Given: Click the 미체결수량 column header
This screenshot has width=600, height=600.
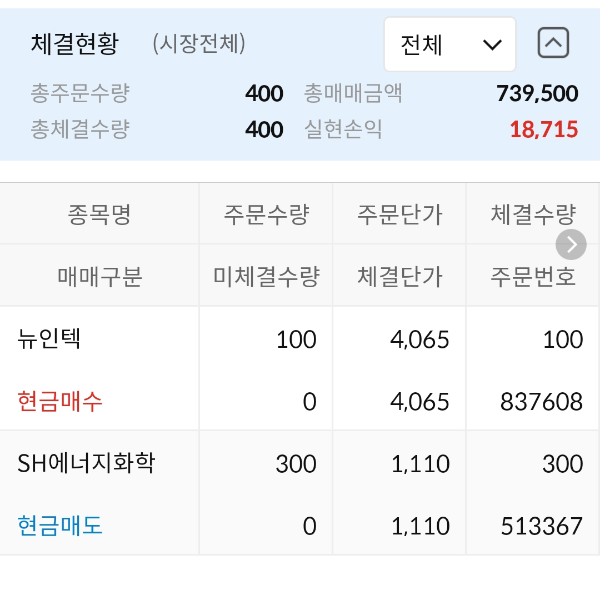Looking at the screenshot, I should (266, 276).
